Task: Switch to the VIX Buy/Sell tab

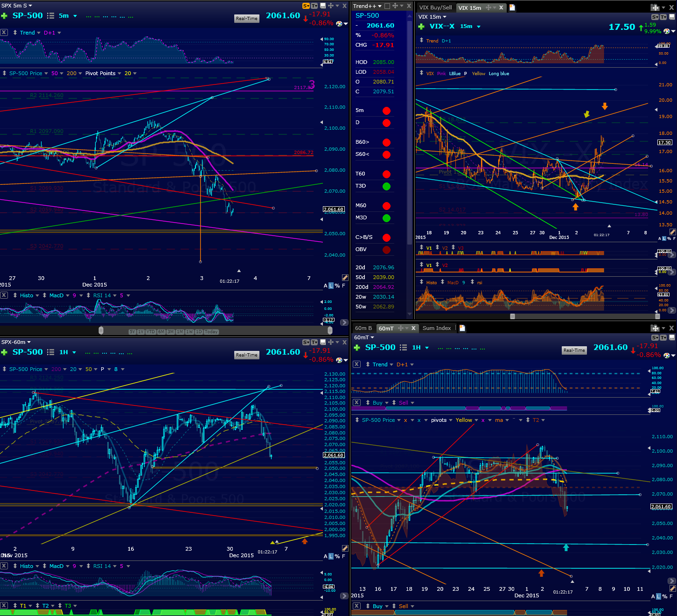Action: coord(435,7)
